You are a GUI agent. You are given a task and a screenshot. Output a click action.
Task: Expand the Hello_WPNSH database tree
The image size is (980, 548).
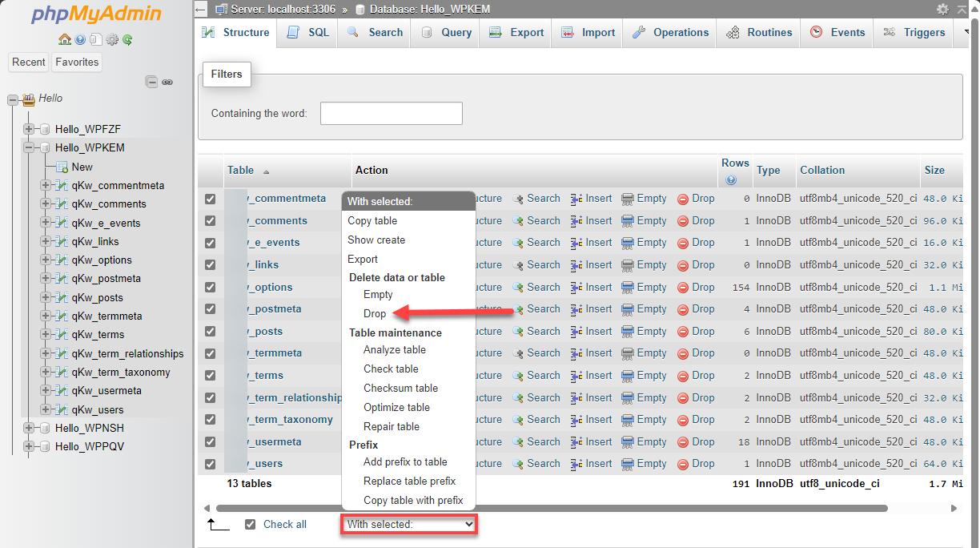pyautogui.click(x=27, y=428)
